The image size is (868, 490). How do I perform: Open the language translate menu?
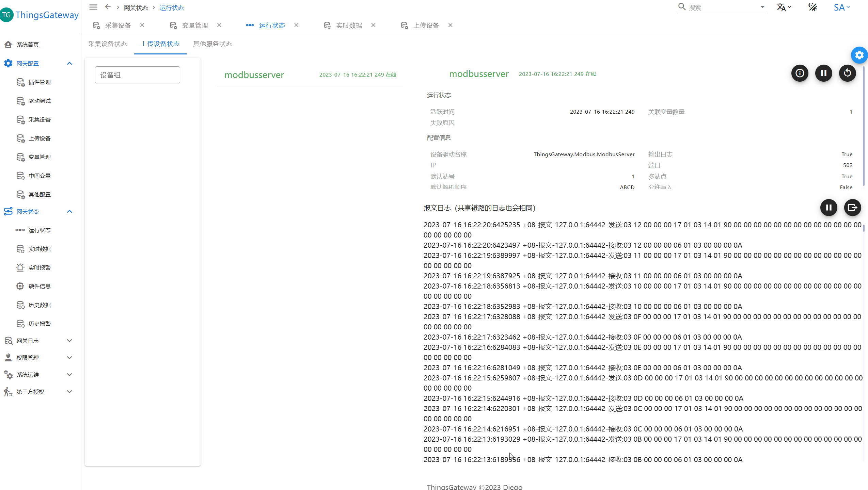[x=783, y=7]
